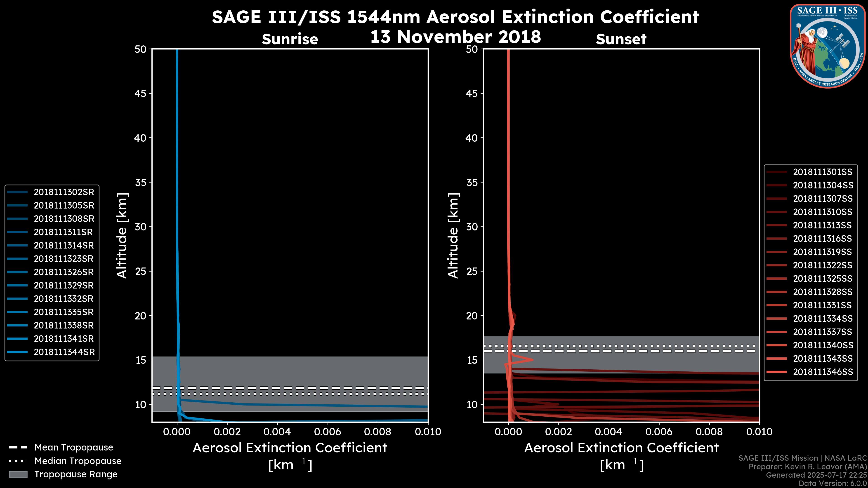Click the main chart title text
Screen dimensions: 868x488
point(455,17)
